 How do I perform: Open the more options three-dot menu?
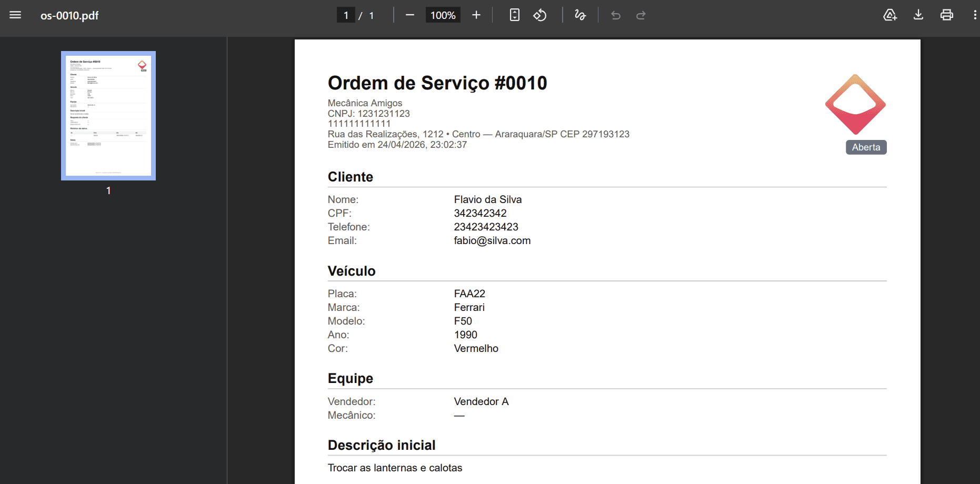(x=974, y=15)
